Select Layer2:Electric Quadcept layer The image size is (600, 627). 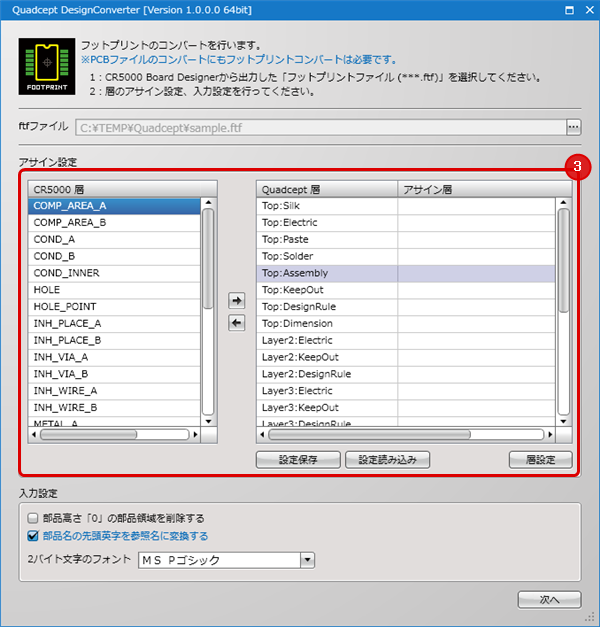(x=406, y=340)
